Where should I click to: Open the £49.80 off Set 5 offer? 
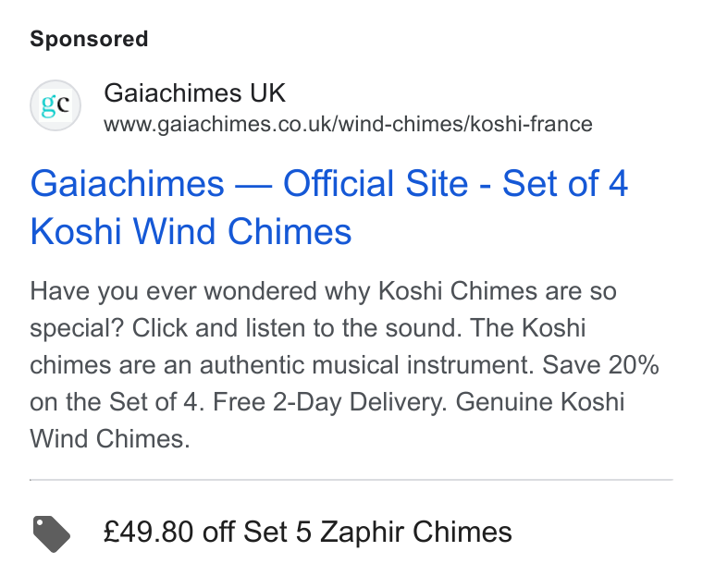(307, 532)
